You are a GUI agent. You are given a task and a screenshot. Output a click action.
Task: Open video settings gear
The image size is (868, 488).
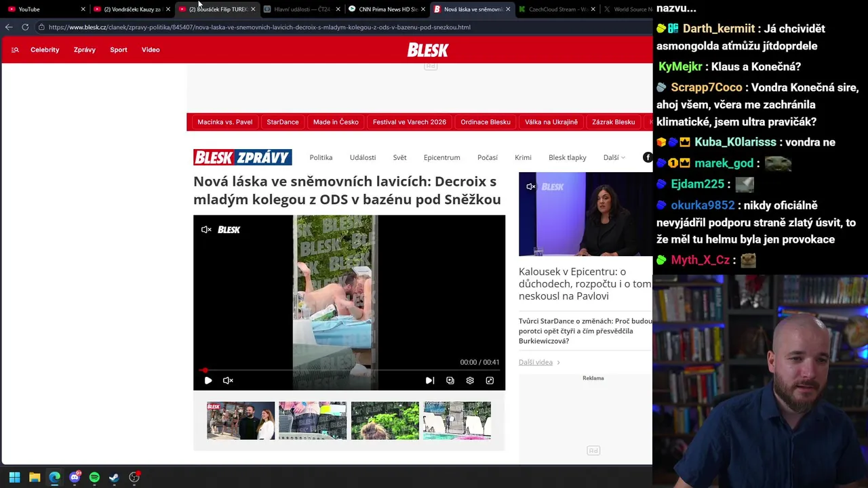click(470, 380)
